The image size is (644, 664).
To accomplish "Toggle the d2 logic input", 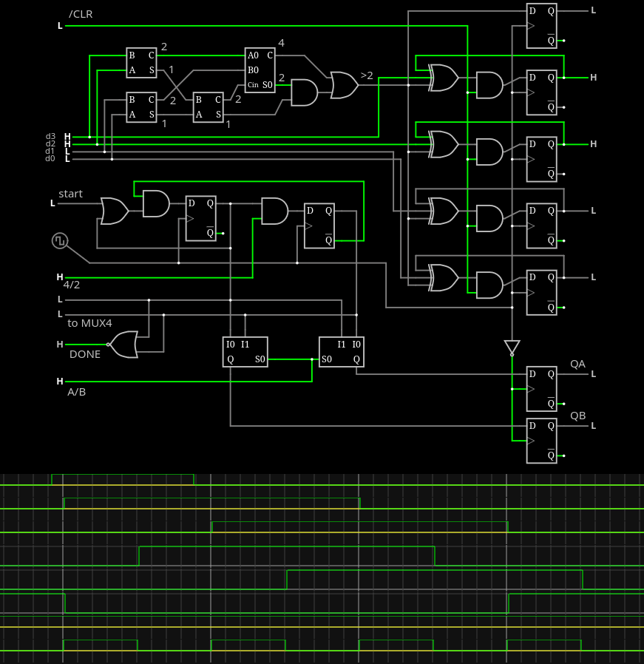I will point(67,144).
